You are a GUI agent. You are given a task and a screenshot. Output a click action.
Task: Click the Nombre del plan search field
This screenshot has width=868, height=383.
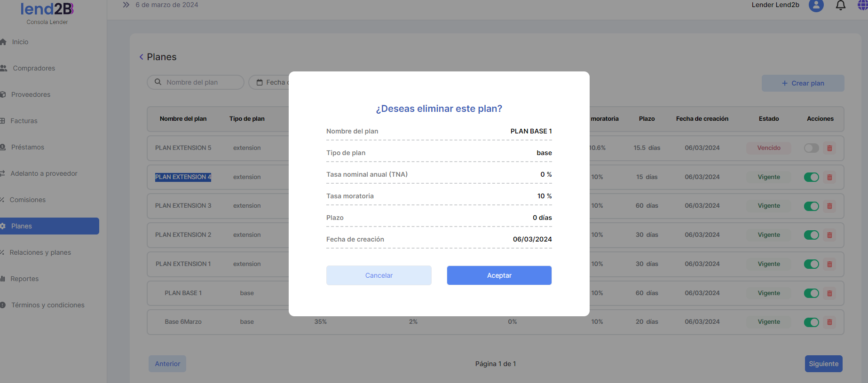200,82
